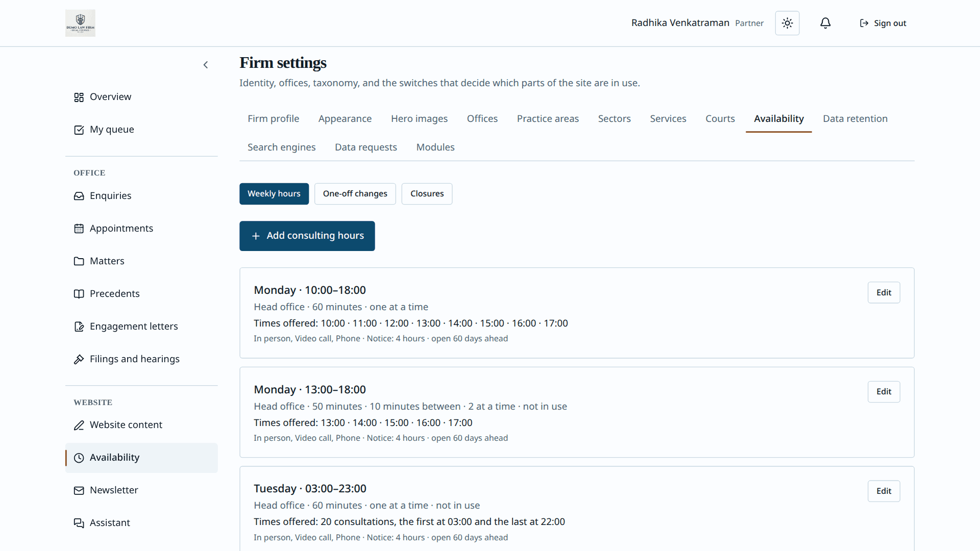This screenshot has width=980, height=551.
Task: Collapse the sidebar with the chevron
Action: click(206, 65)
